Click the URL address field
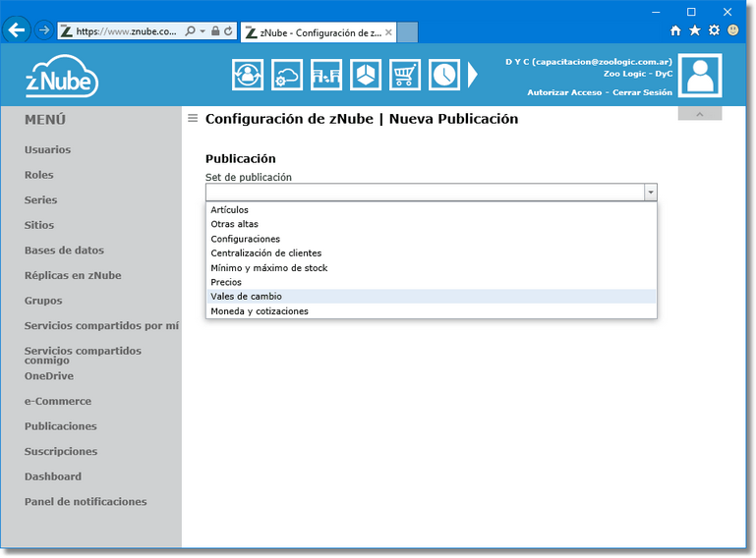This screenshot has height=558, width=756. point(126,31)
